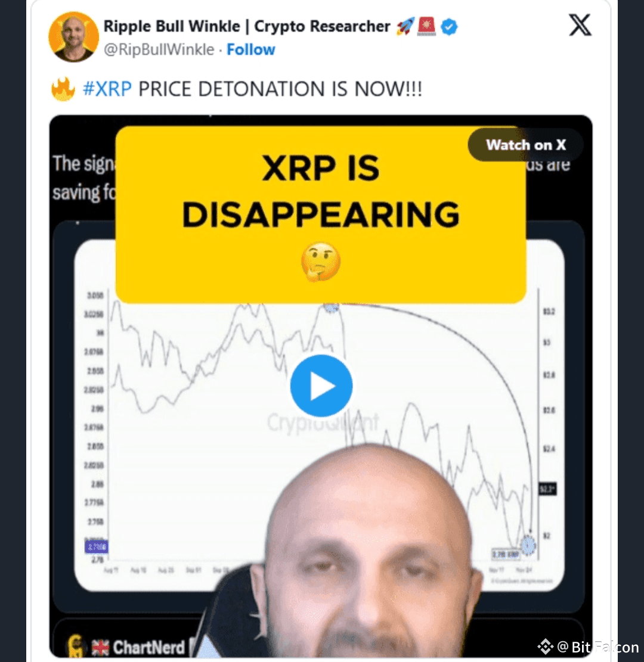The width and height of the screenshot is (644, 662).
Task: Click the ChartNerd label in video
Action: 148,647
